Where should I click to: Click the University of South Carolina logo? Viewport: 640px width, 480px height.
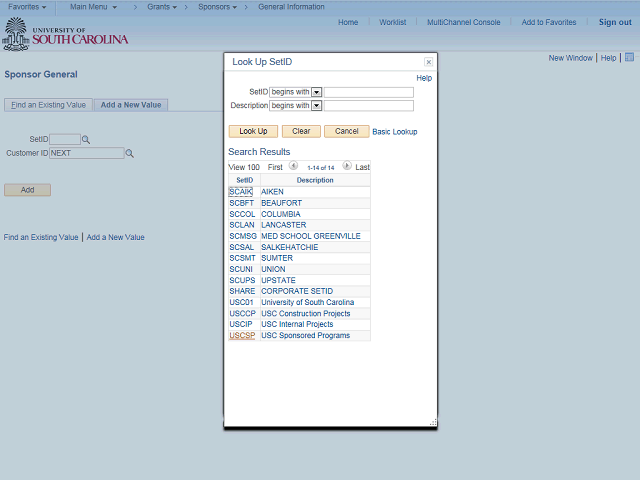[x=65, y=34]
